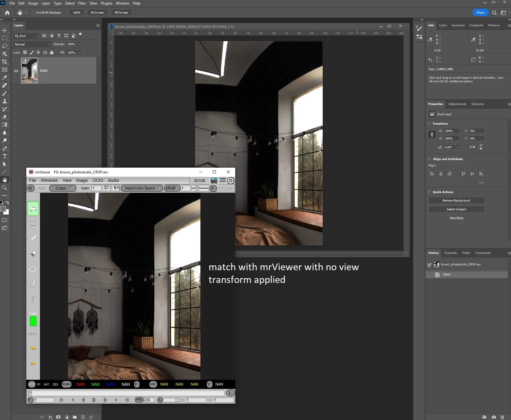Image resolution: width=511 pixels, height=420 pixels.
Task: Open mrViewer Input Color Space dropdown
Action: pos(142,188)
